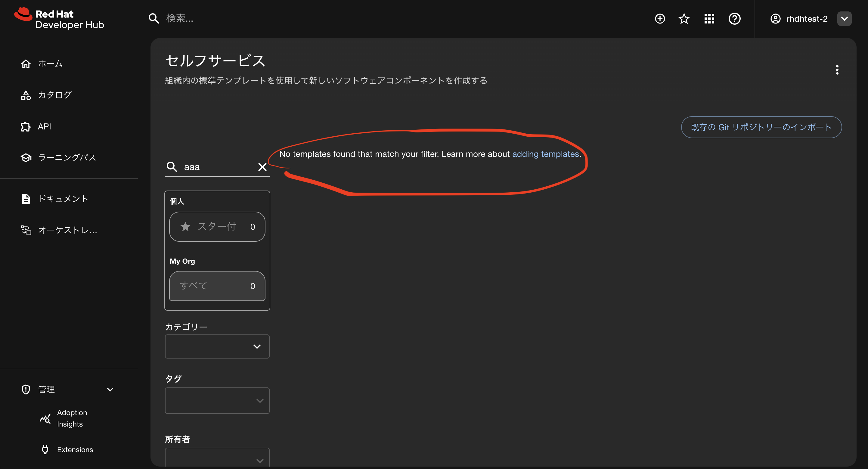Click the global 検索 search field

(236, 19)
